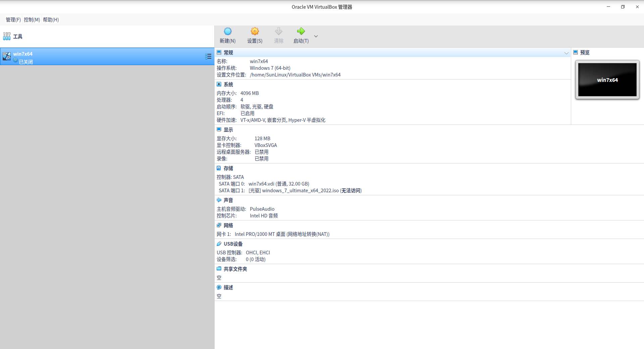The height and width of the screenshot is (349, 644).
Task: Restore the VirtualBox manager window size
Action: coord(623,7)
